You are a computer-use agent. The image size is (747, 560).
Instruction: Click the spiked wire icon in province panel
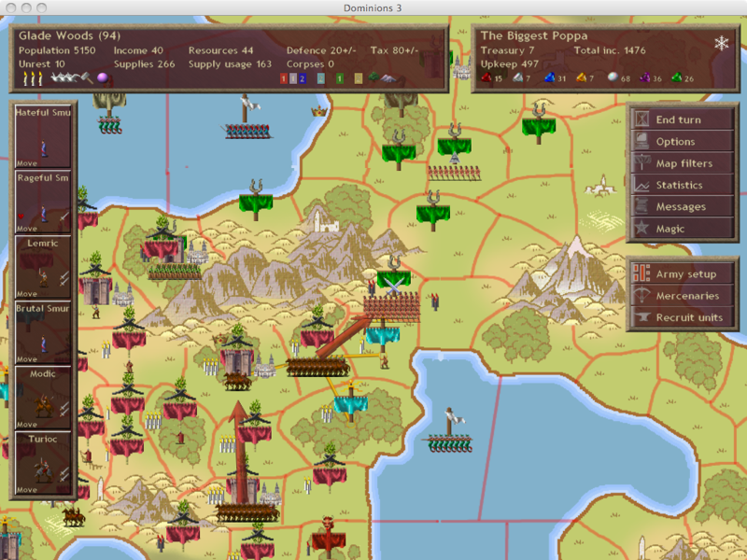pos(65,77)
